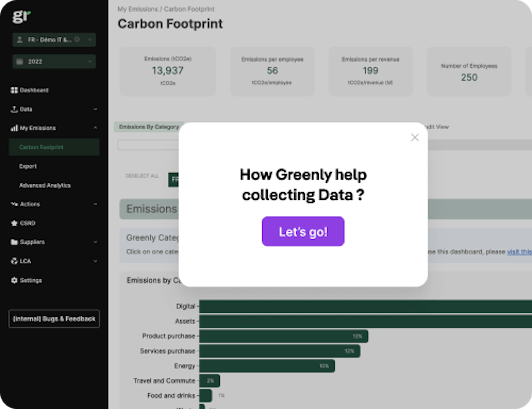Click the Product purchase 12% bar
This screenshot has width=532, height=409.
click(284, 336)
